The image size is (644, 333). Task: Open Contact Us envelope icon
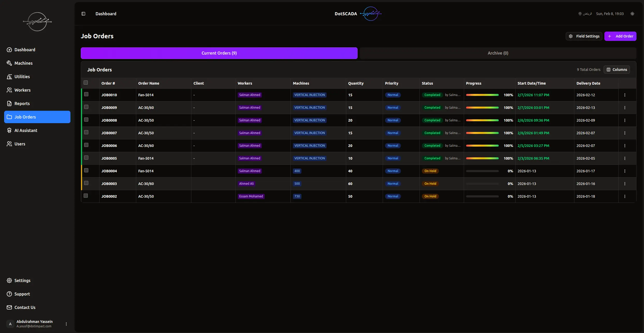pos(9,307)
